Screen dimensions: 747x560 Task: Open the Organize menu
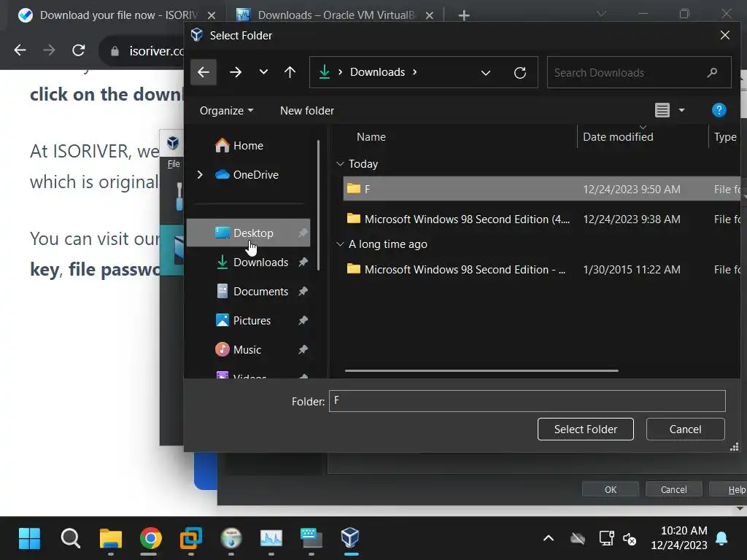tap(226, 111)
